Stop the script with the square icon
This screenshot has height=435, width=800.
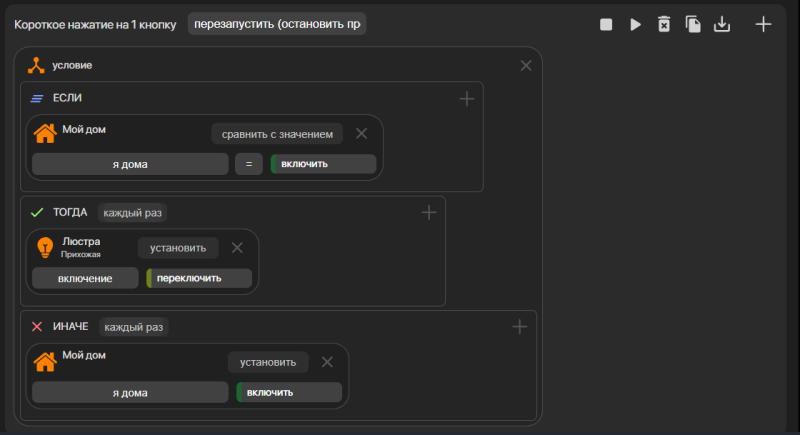[606, 24]
